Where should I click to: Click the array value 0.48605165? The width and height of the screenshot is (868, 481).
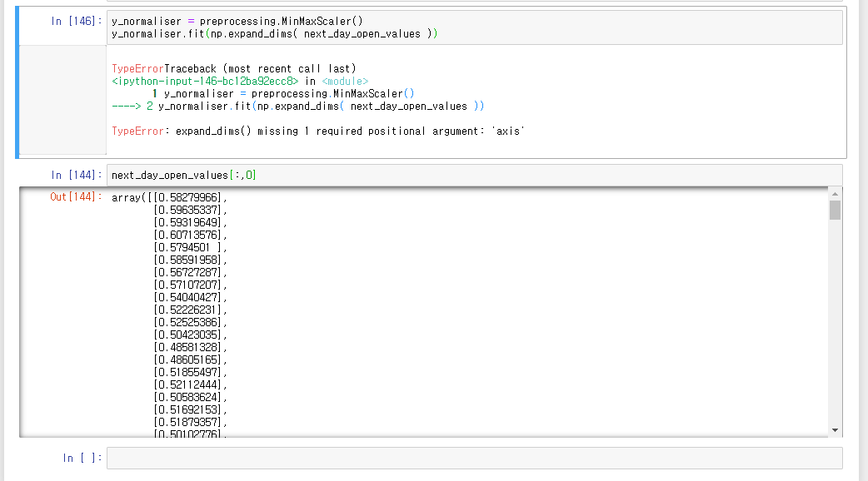pos(189,360)
